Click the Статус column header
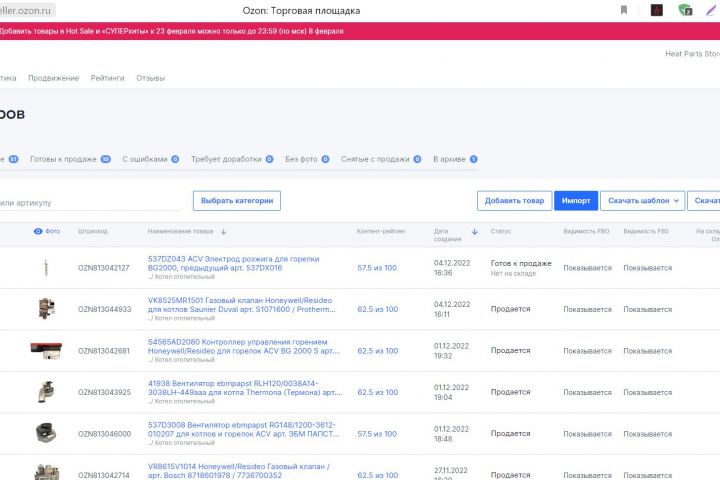 click(x=501, y=231)
